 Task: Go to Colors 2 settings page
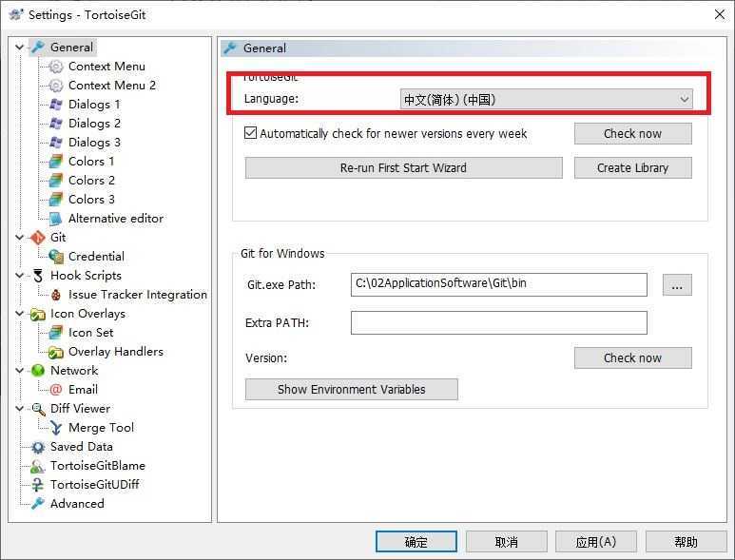[x=91, y=181]
